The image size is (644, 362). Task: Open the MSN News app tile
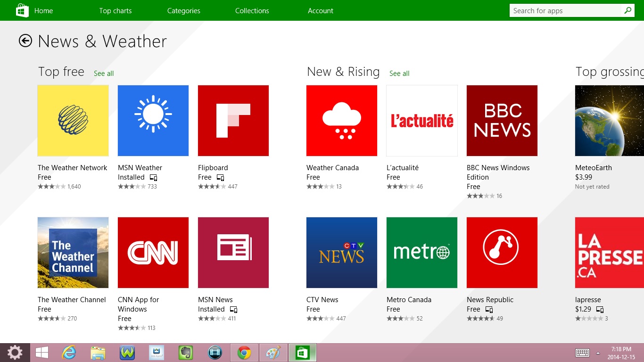coord(233,253)
